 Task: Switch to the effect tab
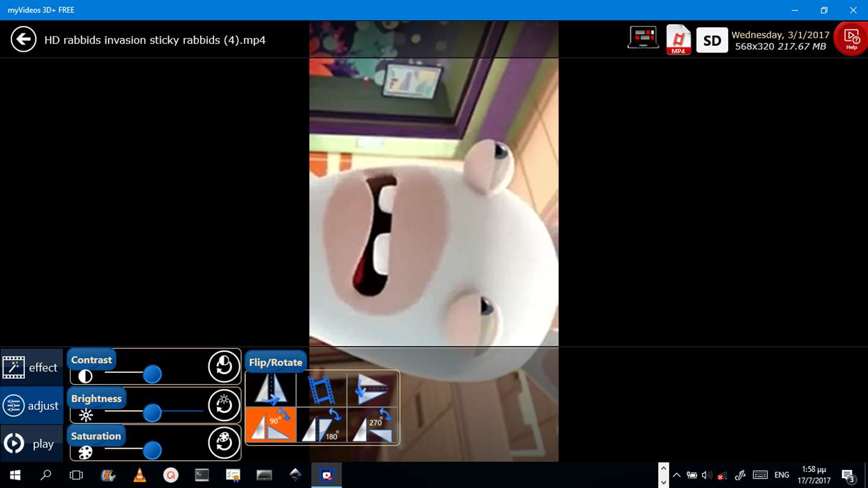click(31, 368)
